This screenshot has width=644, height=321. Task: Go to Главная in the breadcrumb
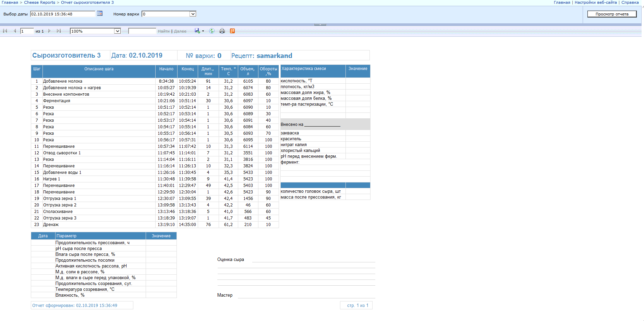[10, 2]
